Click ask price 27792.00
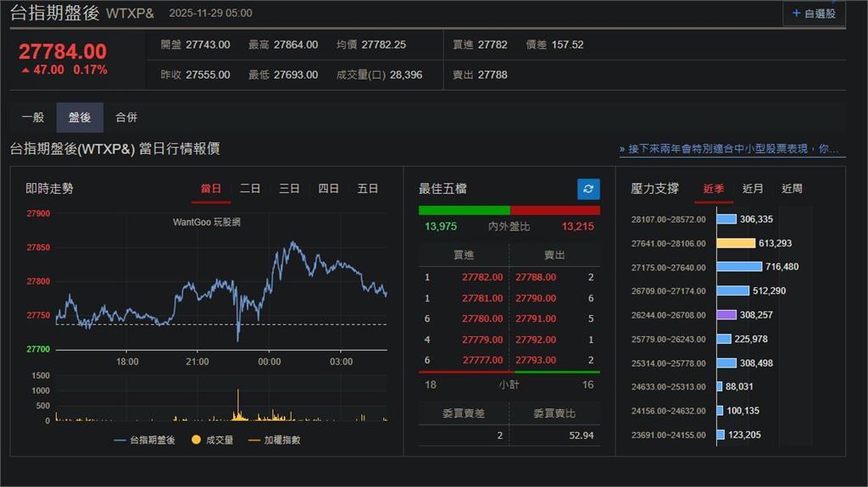The width and height of the screenshot is (868, 487). (536, 340)
